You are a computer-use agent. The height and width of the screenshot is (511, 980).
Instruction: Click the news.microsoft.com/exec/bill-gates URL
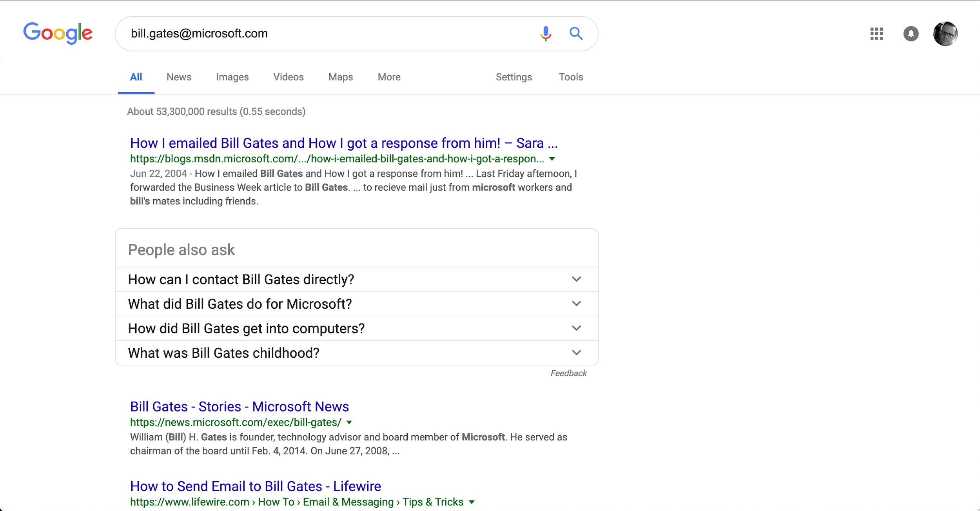[x=236, y=422]
